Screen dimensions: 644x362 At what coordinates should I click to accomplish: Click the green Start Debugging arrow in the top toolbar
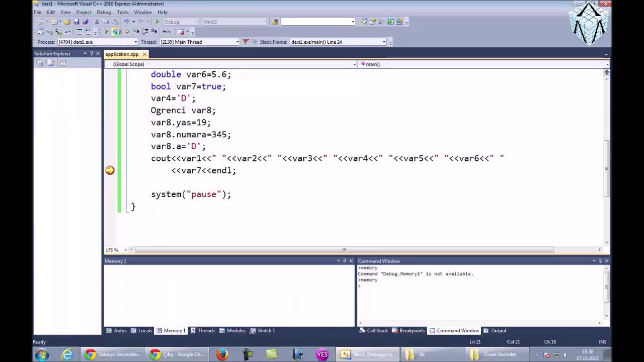tap(157, 22)
